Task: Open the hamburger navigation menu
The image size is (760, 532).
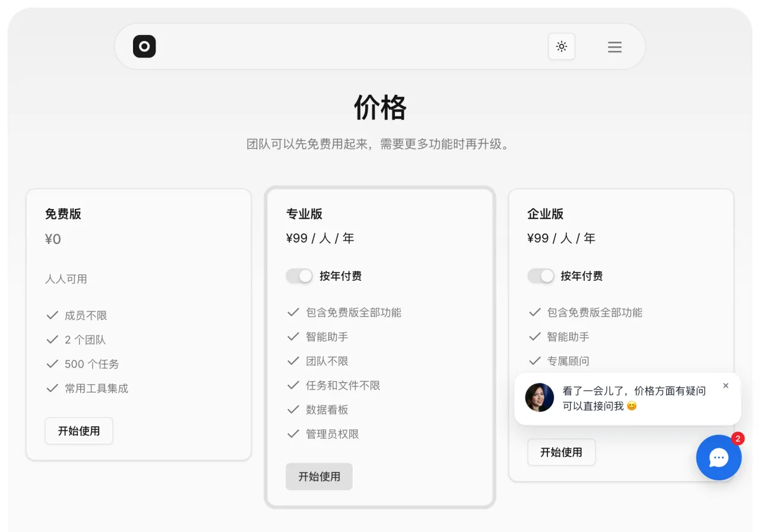Action: (615, 47)
